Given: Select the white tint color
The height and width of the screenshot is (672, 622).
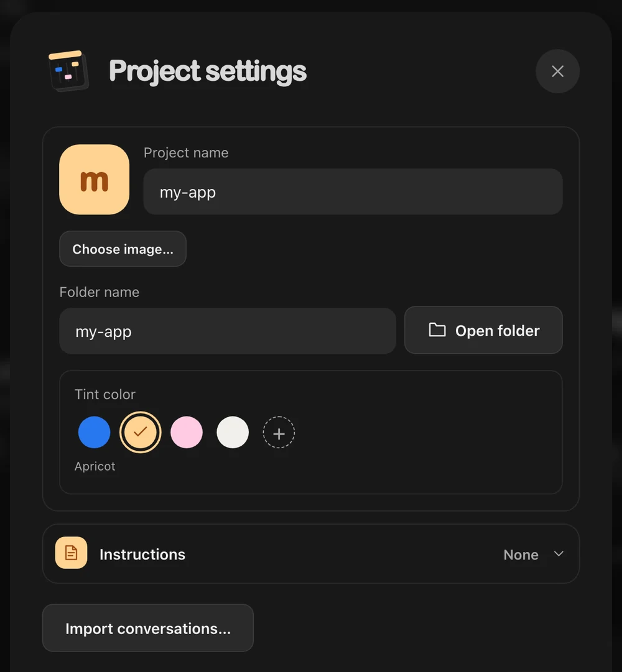Looking at the screenshot, I should click(233, 432).
